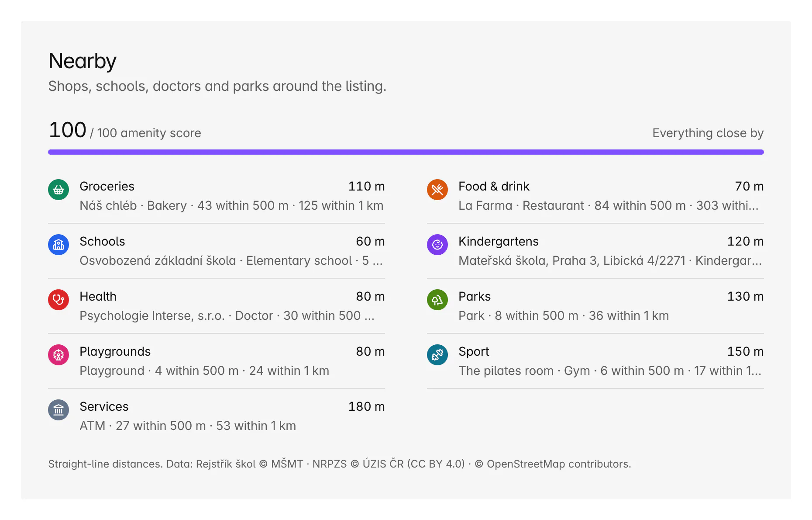Select the Groceries heading
Viewport: 812px width, 520px height.
tap(107, 187)
